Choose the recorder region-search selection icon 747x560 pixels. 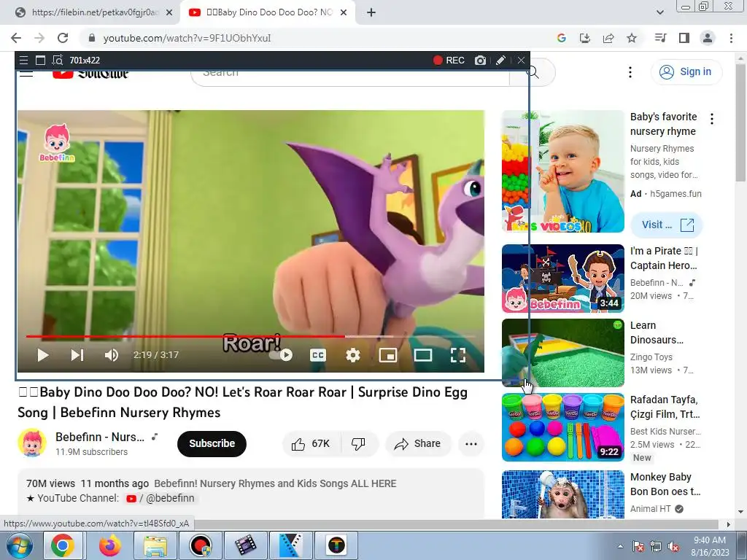pos(58,61)
